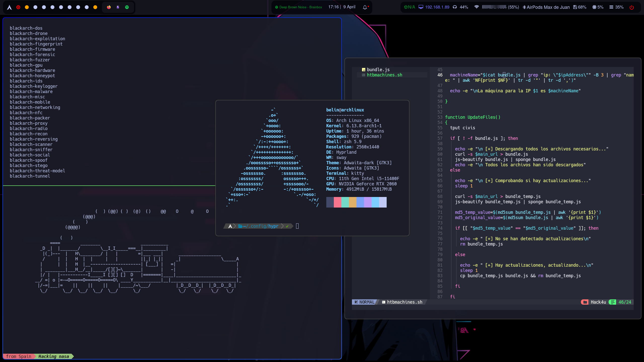Click the headphones volume icon
This screenshot has width=644, height=362.
click(x=455, y=7)
